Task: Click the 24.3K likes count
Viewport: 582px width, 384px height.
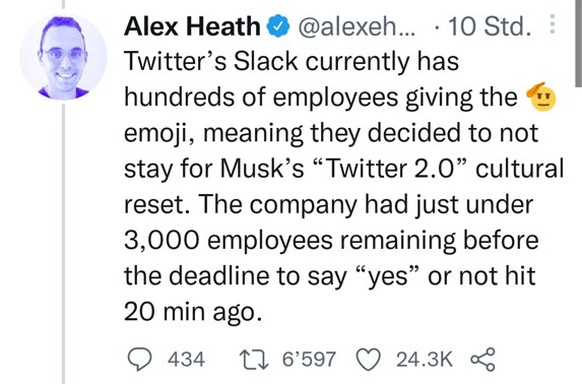Action: [x=424, y=359]
